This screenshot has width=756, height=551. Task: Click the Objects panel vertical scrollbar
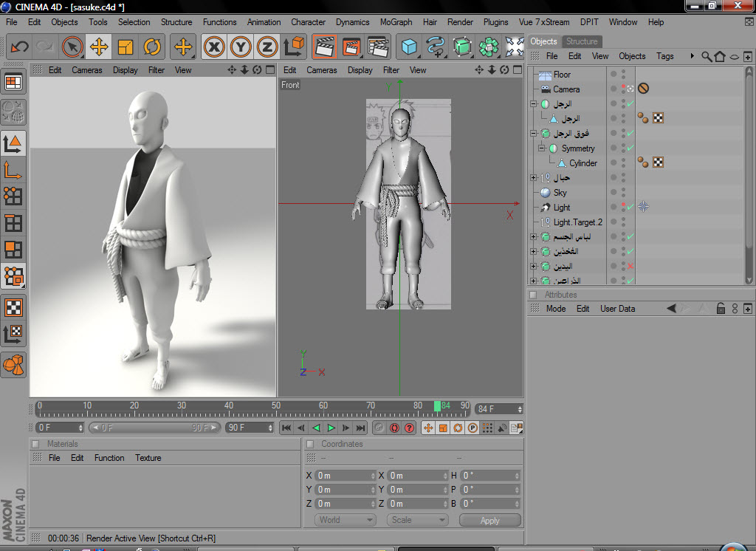pyautogui.click(x=749, y=176)
